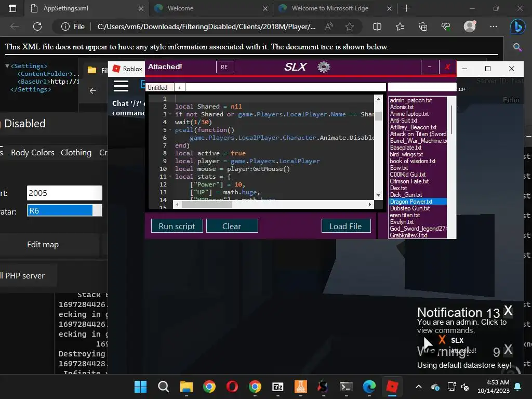This screenshot has width=532, height=399.
Task: Add a new SLX script tab with plus
Action: click(x=179, y=87)
